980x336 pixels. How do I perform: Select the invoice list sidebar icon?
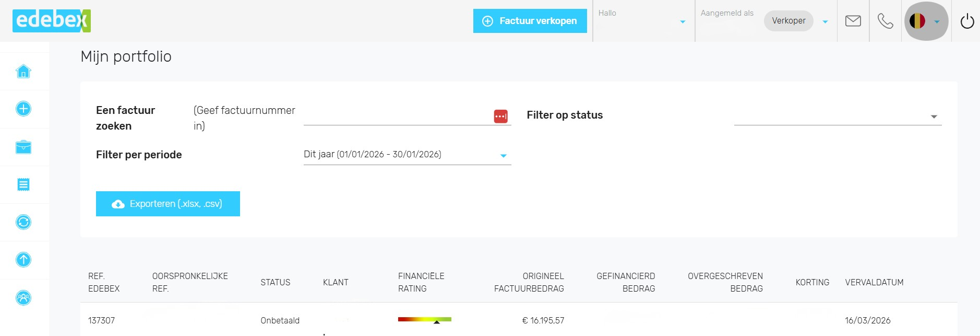pos(23,184)
